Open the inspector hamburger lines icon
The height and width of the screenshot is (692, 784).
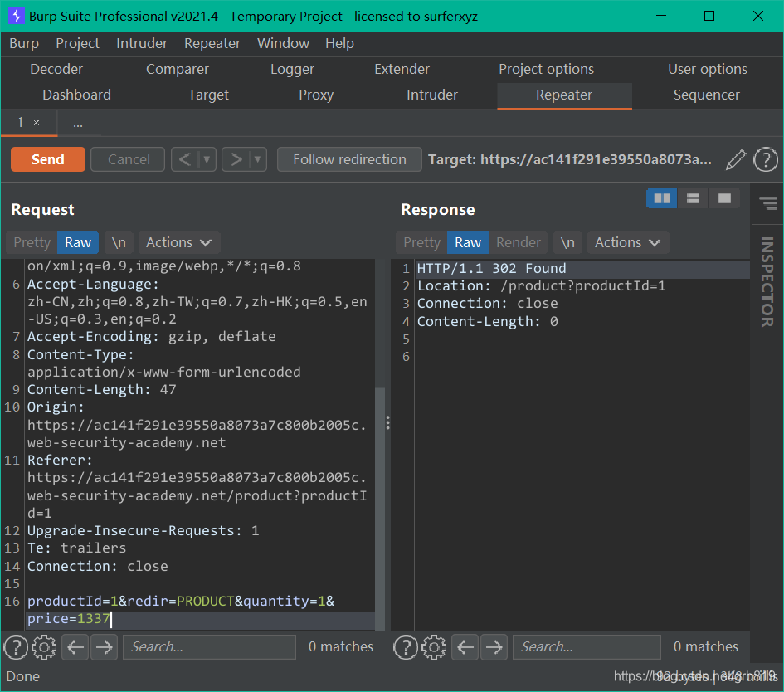point(768,203)
